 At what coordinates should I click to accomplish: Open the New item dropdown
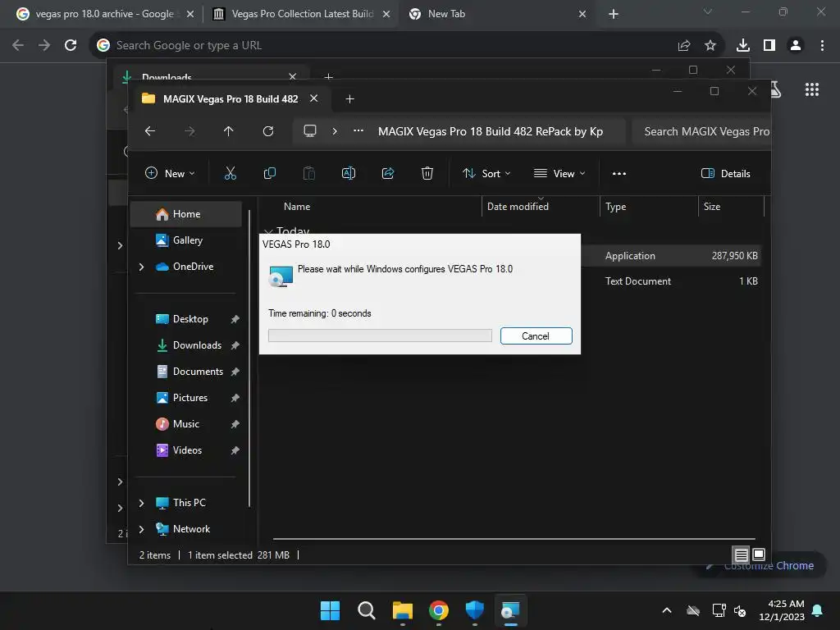(171, 174)
